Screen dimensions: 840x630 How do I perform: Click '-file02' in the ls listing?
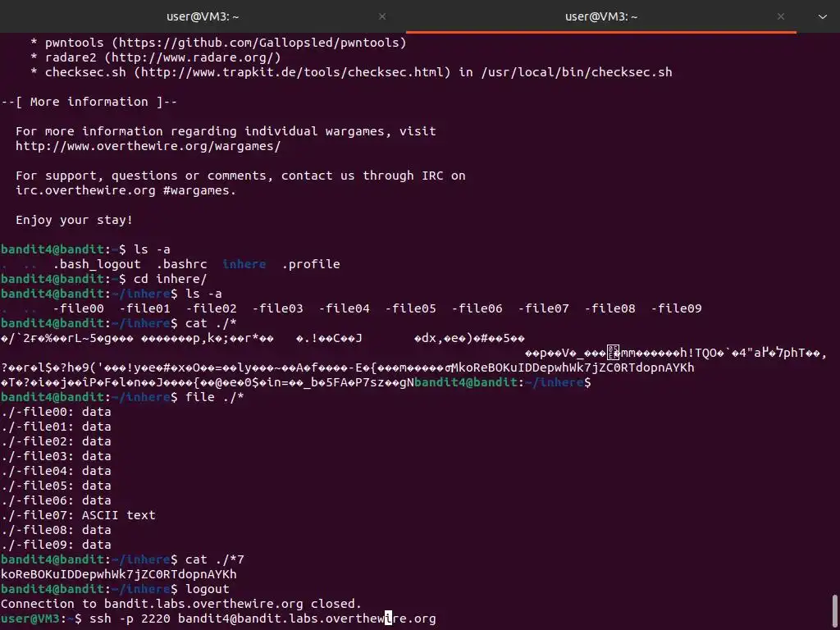[x=211, y=308]
